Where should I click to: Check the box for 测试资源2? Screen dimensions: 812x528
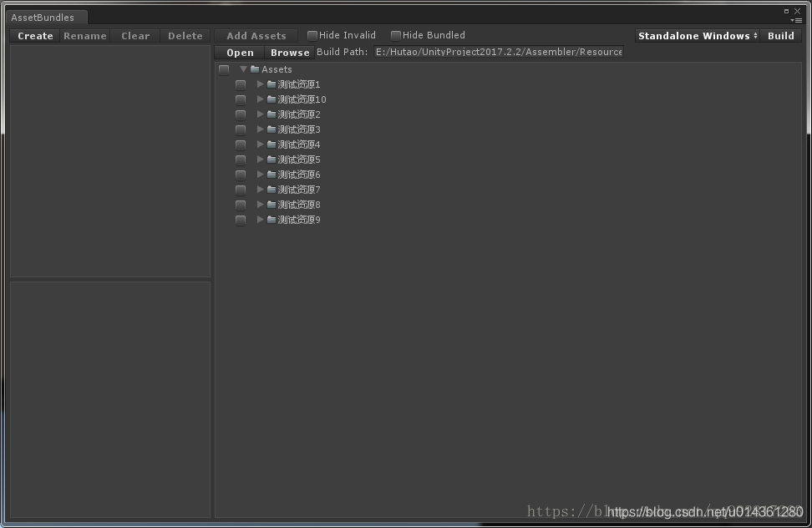[241, 114]
